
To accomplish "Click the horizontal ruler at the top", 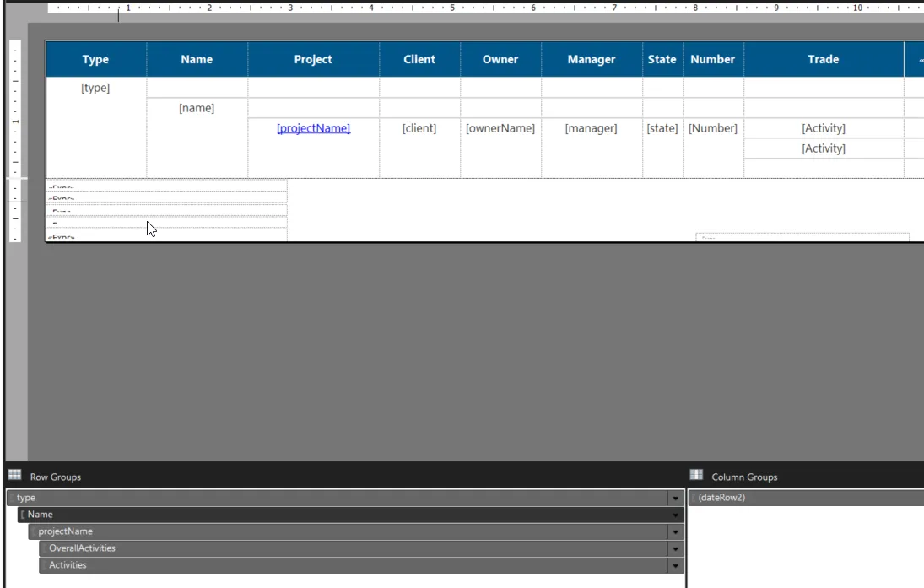I will (x=485, y=8).
